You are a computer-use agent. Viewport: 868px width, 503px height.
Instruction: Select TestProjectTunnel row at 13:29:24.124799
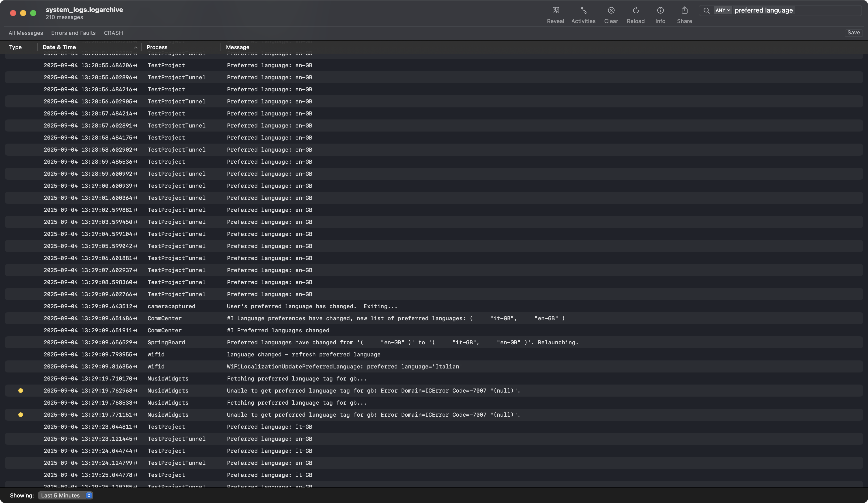coord(434,463)
